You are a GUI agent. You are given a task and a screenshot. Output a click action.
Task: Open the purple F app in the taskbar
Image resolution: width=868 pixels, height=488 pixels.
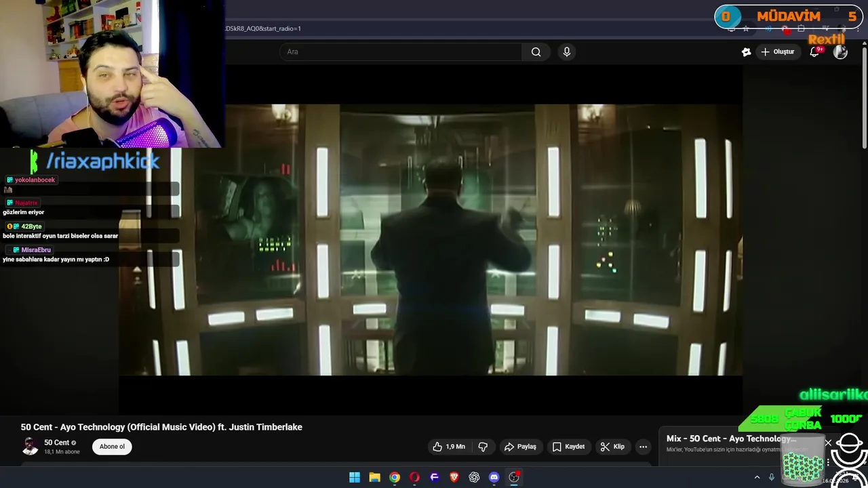pyautogui.click(x=434, y=477)
